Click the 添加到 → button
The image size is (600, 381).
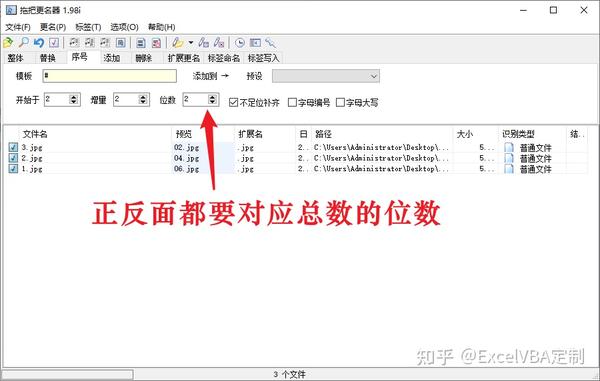pyautogui.click(x=211, y=76)
